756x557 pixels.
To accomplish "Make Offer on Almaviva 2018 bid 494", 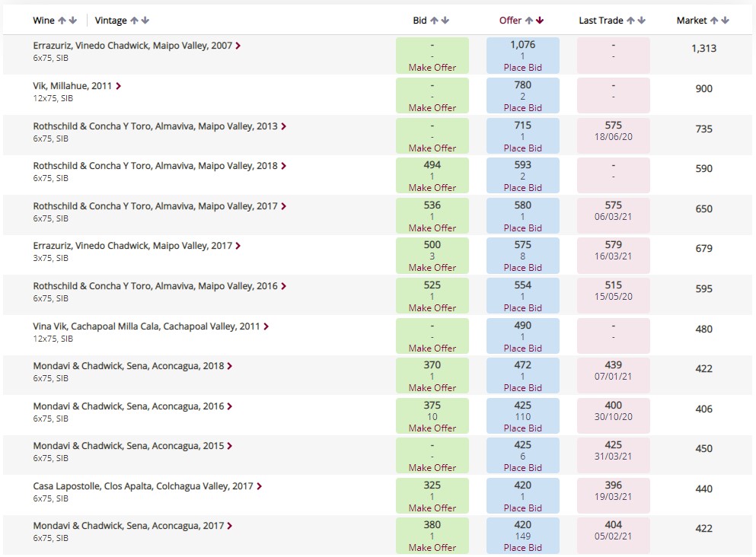I will [432, 187].
